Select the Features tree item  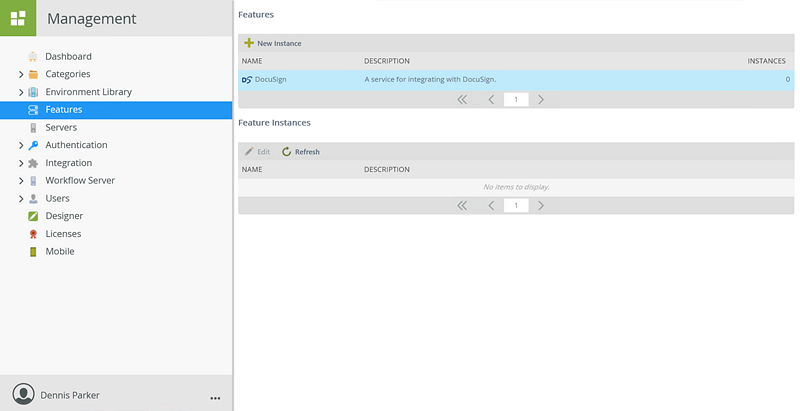[x=64, y=110]
